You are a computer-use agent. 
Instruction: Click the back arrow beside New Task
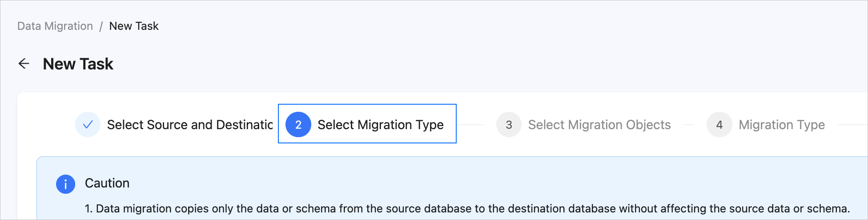coord(24,64)
